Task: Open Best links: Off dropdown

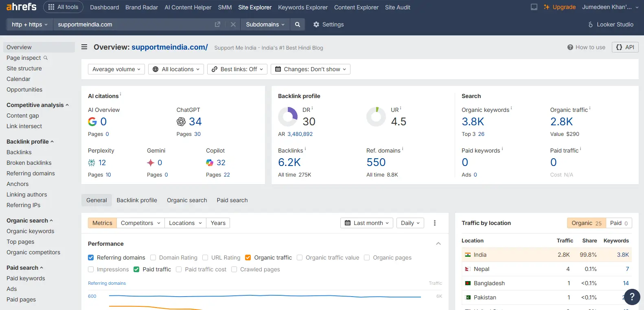Action: click(237, 69)
